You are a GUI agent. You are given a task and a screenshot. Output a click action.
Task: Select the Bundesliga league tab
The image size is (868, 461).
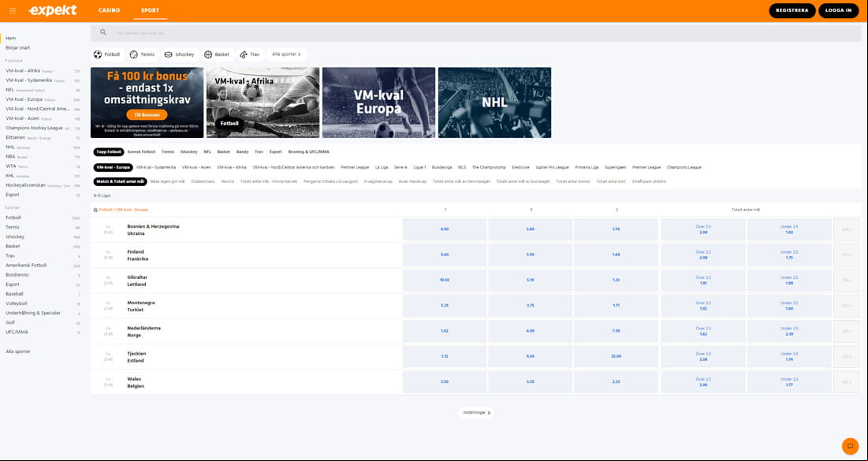(x=441, y=167)
